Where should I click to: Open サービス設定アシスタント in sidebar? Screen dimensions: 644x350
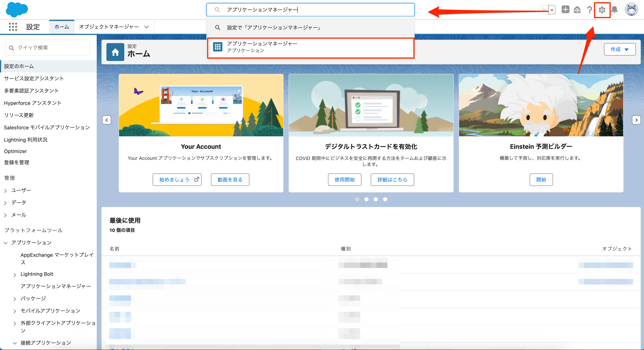pos(34,78)
